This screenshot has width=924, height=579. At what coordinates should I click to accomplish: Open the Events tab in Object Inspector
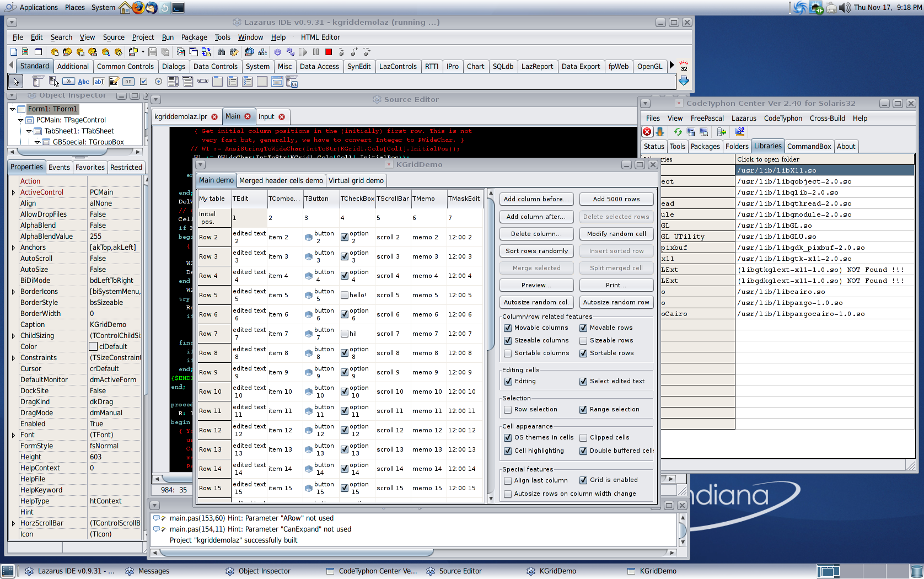click(59, 167)
